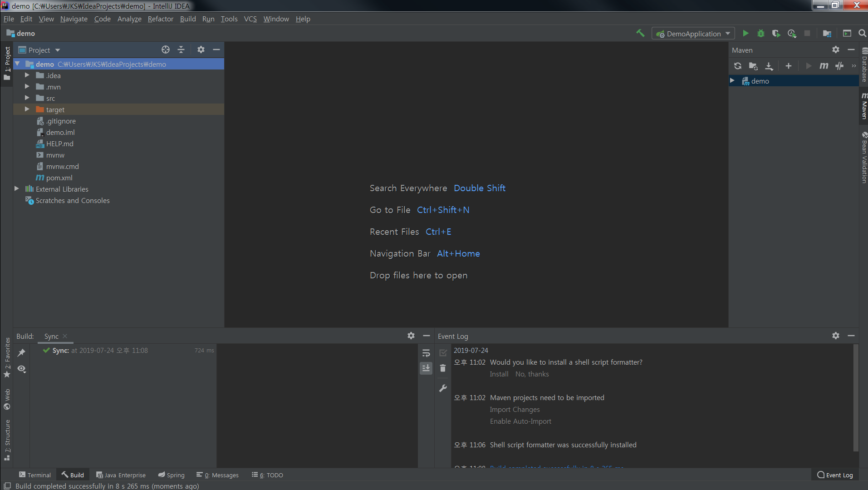Download sources and documentation icon in Maven
The height and width of the screenshot is (490, 868).
[x=769, y=66]
